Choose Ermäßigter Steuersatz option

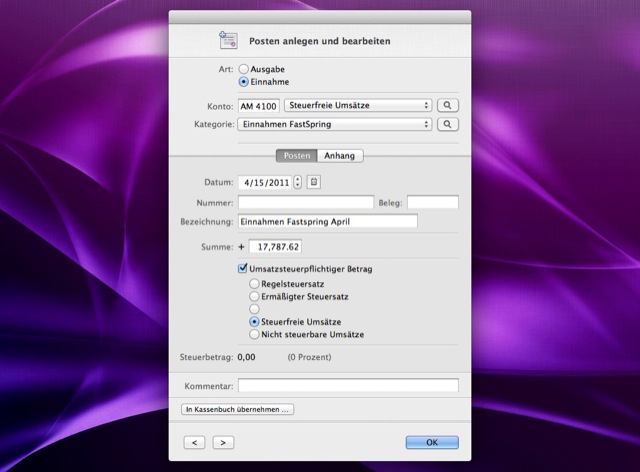[x=255, y=297]
